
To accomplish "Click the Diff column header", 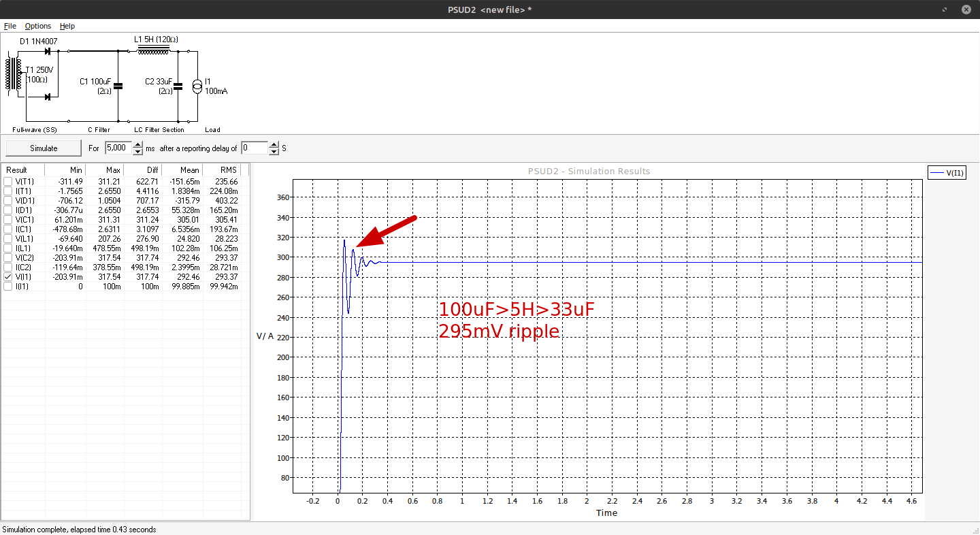I will 143,170.
